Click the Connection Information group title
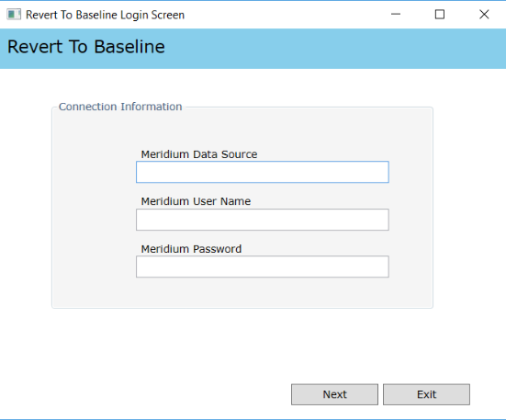This screenshot has width=506, height=420. [x=120, y=107]
